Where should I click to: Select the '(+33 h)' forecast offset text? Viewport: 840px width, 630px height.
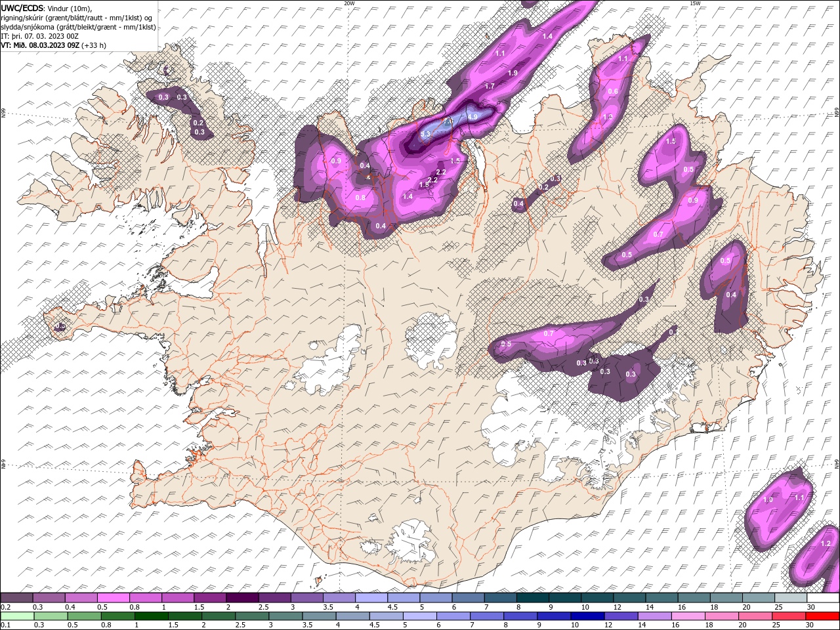coord(94,45)
